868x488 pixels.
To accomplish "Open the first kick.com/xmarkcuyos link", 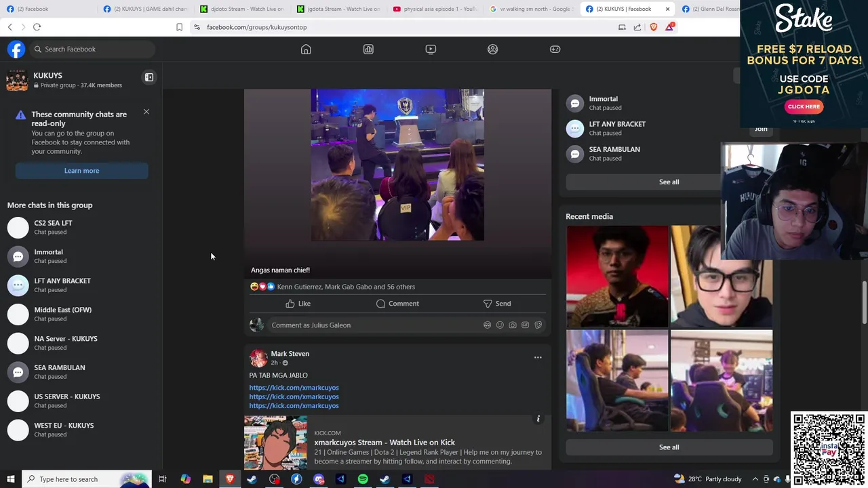I will point(294,388).
